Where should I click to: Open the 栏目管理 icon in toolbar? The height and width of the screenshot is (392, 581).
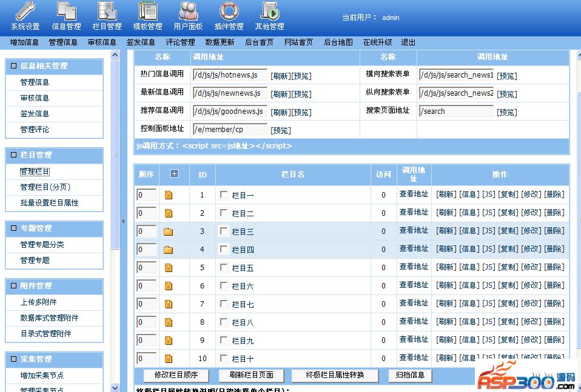(107, 11)
